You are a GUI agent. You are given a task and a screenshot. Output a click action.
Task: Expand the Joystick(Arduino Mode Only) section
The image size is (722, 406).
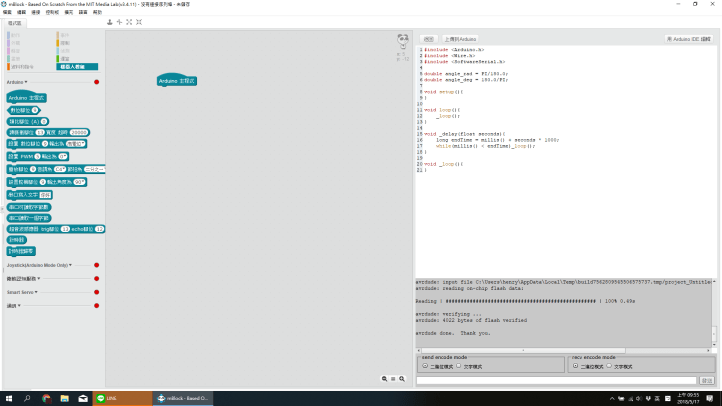71,265
